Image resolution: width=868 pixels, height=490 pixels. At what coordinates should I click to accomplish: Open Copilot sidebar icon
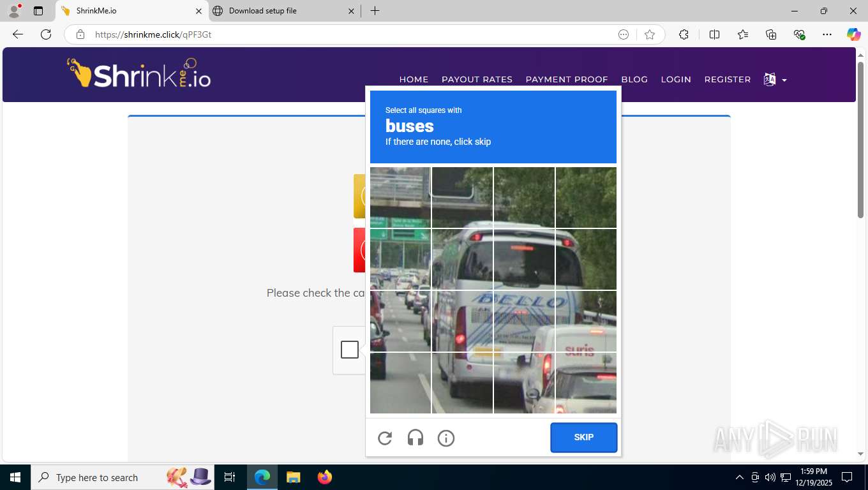pyautogui.click(x=854, y=34)
